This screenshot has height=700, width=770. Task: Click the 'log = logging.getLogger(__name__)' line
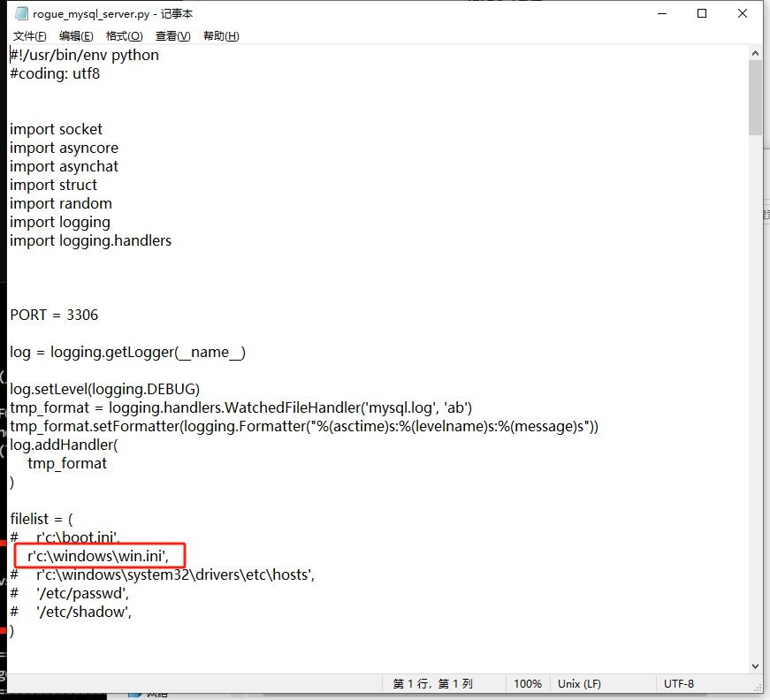click(x=127, y=352)
